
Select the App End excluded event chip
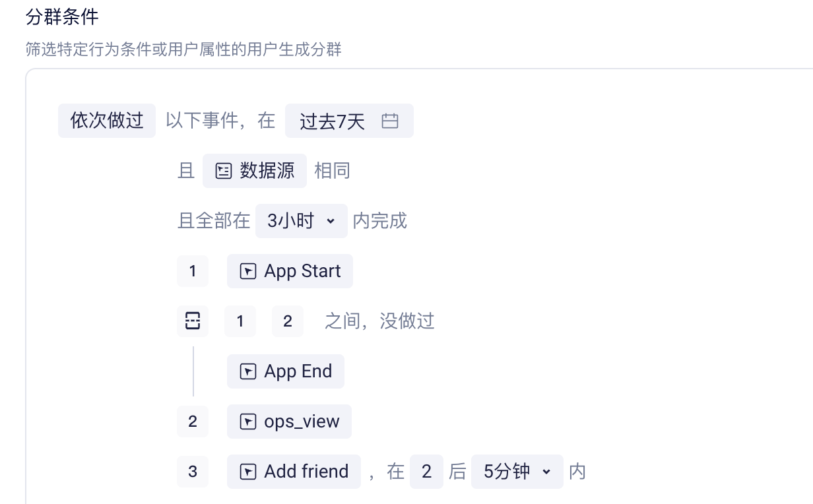click(286, 371)
